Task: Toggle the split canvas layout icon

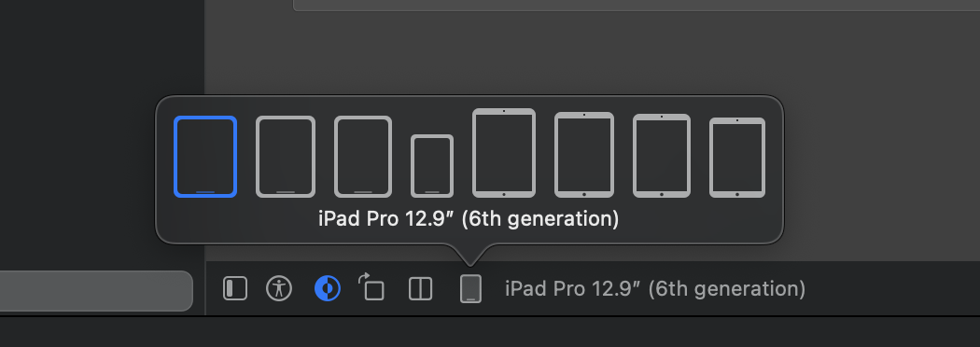Action: [420, 289]
